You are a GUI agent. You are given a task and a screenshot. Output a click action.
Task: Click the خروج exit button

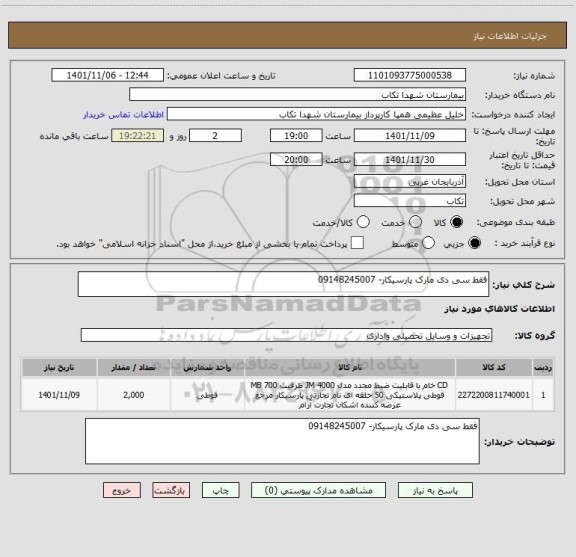(x=122, y=490)
